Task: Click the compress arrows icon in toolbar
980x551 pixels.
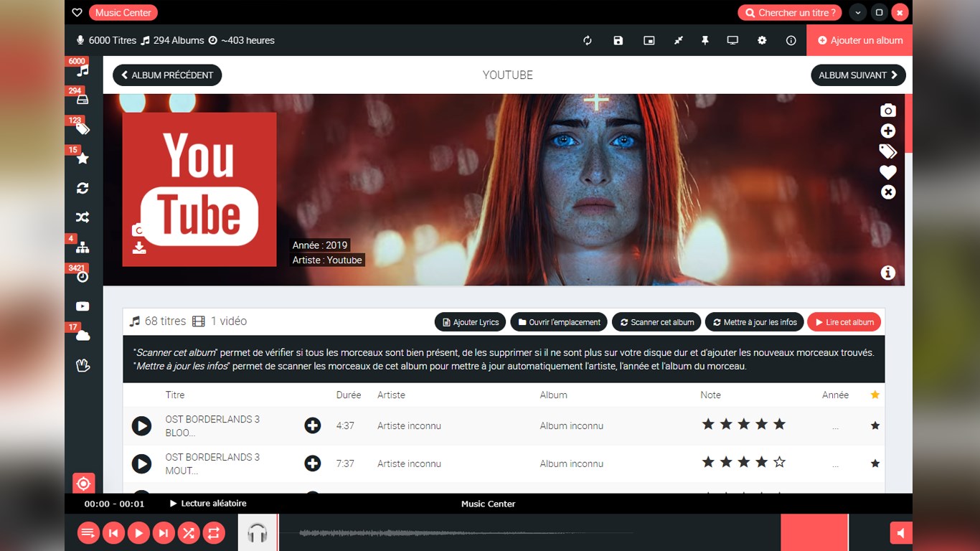Action: [x=678, y=41]
